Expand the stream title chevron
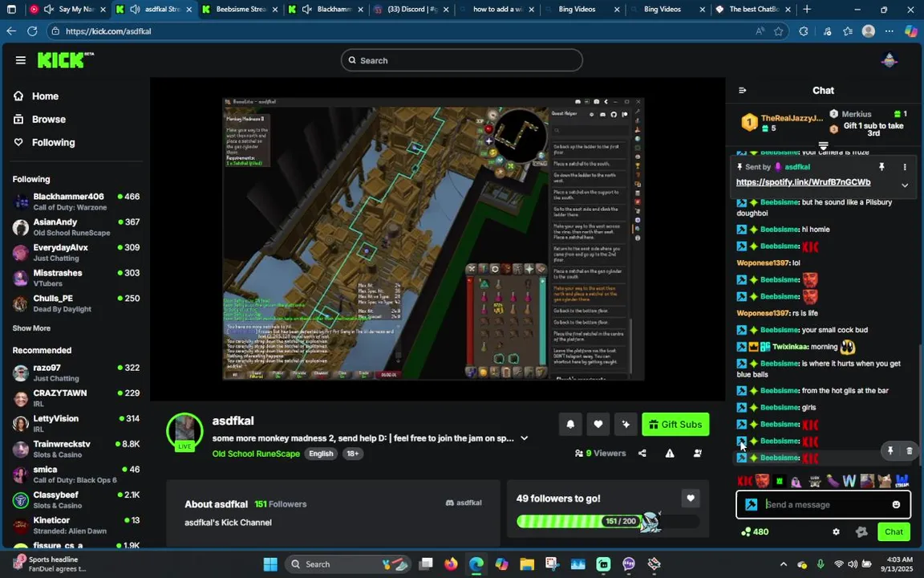The width and height of the screenshot is (924, 578). 524,438
